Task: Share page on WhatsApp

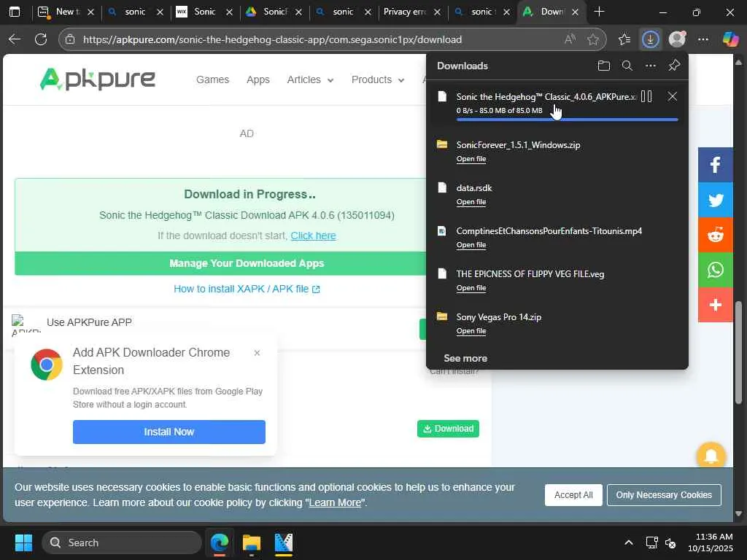Action: click(x=715, y=270)
